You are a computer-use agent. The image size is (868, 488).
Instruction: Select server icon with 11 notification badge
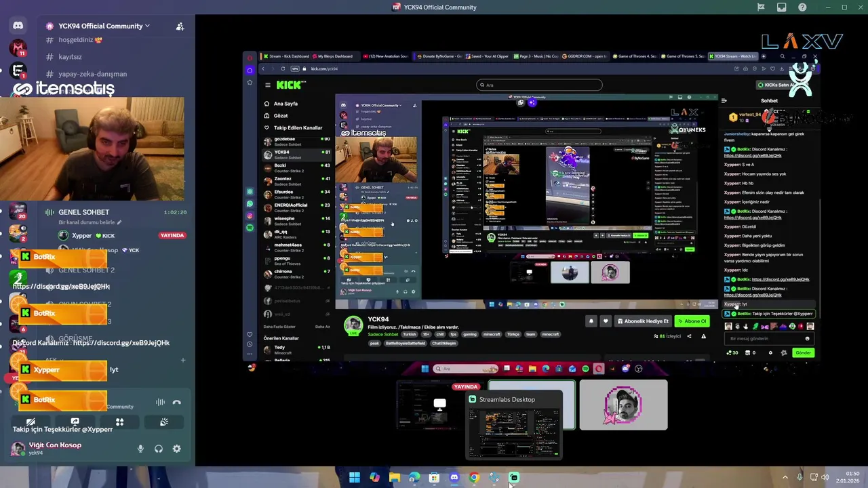(18, 48)
